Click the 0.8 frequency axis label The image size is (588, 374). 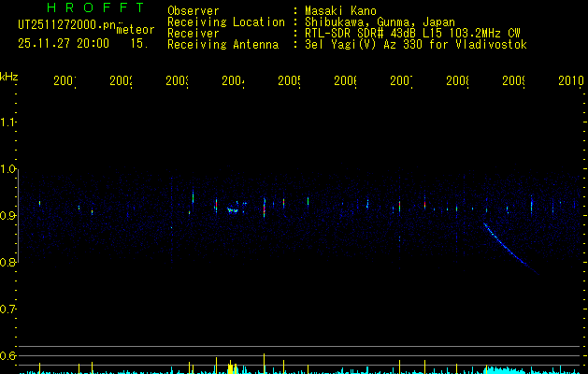[x=7, y=262]
